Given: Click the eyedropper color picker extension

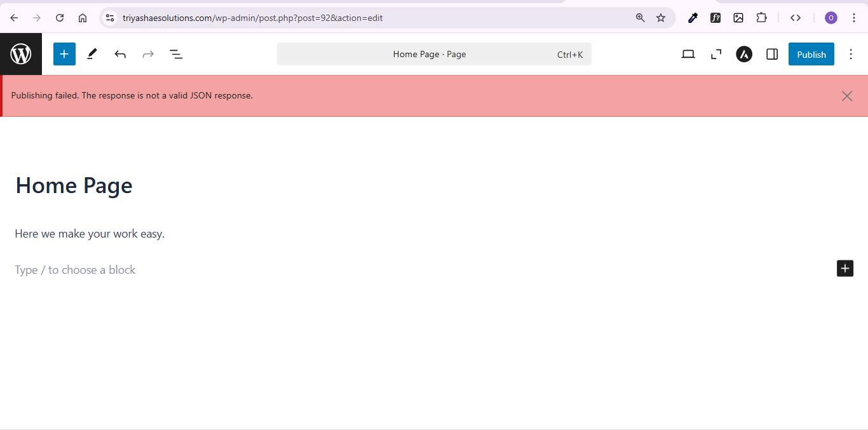Looking at the screenshot, I should coord(693,17).
